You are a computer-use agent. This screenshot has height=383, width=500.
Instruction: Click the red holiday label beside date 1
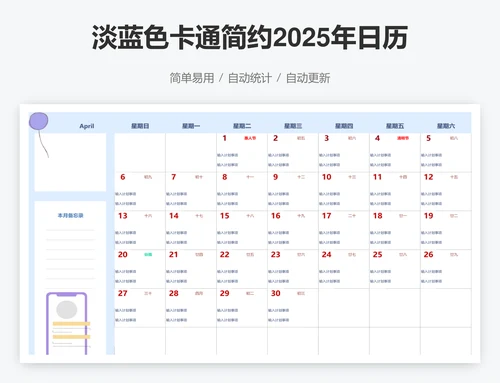pos(250,138)
